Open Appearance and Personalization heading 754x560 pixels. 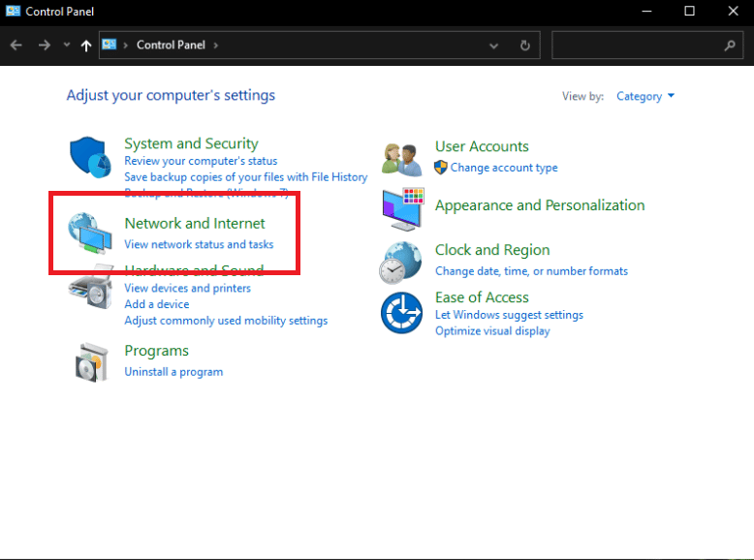tap(540, 205)
